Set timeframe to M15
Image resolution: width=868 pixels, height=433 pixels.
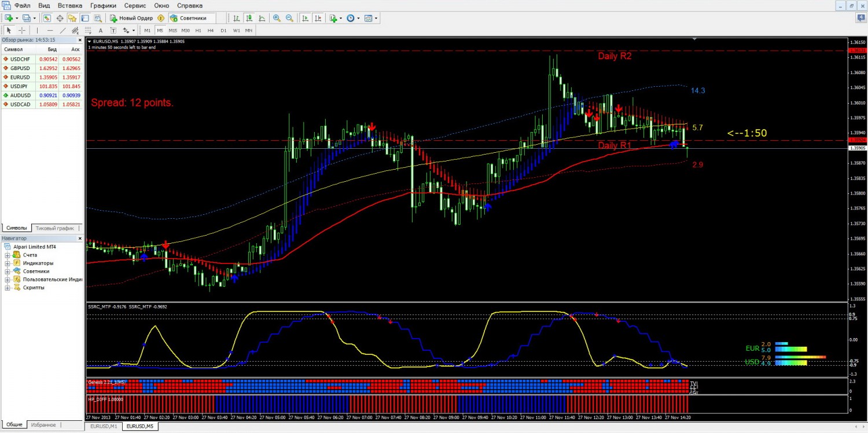[x=173, y=30]
